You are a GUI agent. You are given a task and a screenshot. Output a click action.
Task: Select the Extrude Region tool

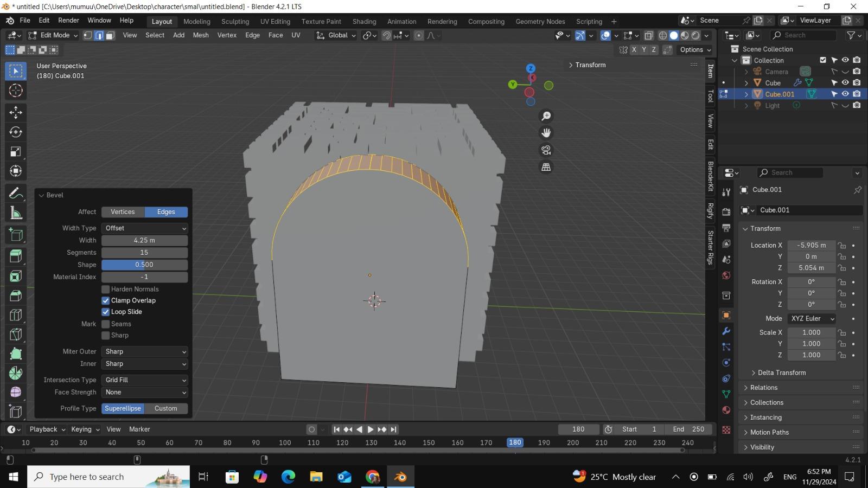[16, 256]
